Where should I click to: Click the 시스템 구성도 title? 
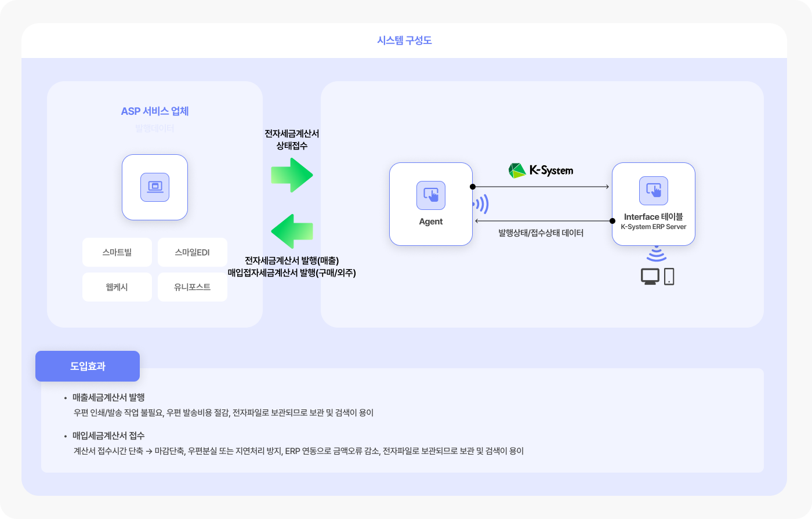404,41
